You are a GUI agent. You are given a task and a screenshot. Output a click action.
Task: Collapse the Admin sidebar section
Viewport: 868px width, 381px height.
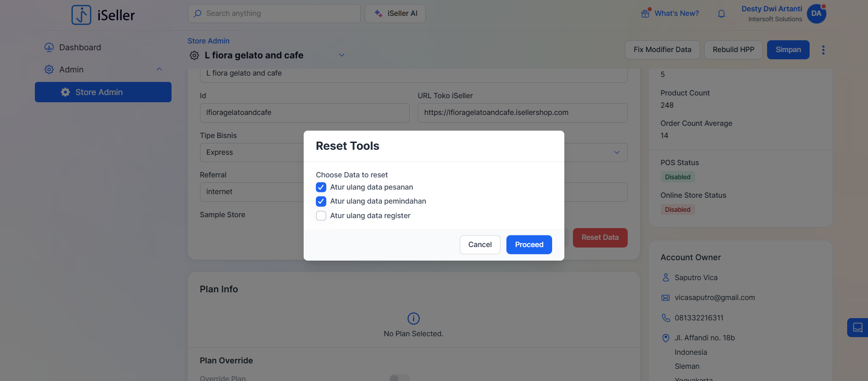[x=159, y=69]
